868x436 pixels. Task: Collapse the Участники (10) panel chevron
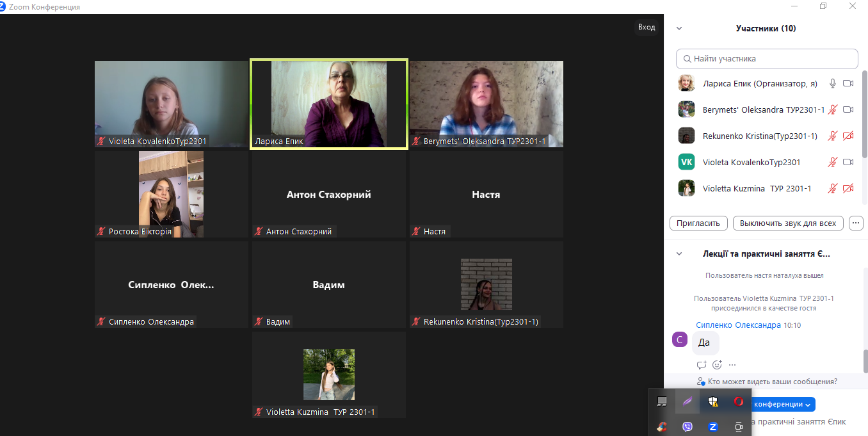click(679, 28)
